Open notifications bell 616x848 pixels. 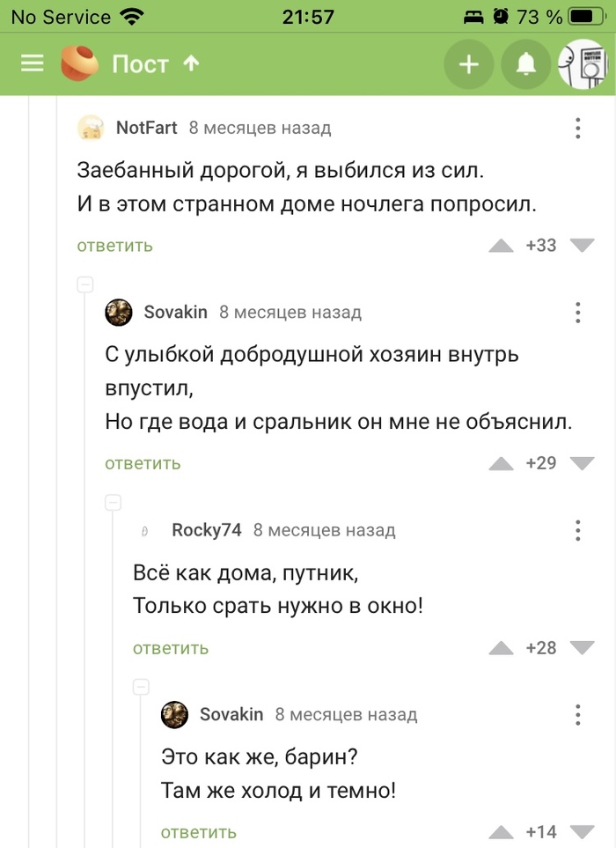pyautogui.click(x=526, y=64)
